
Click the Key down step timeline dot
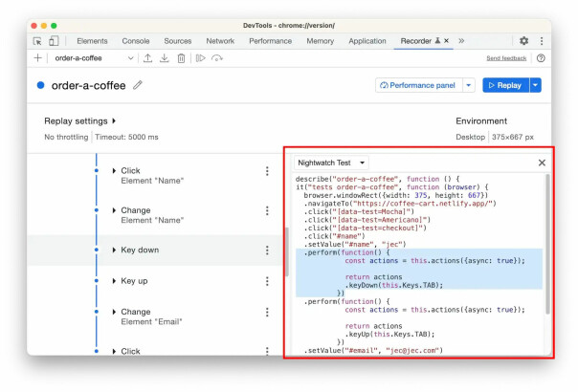(97, 250)
